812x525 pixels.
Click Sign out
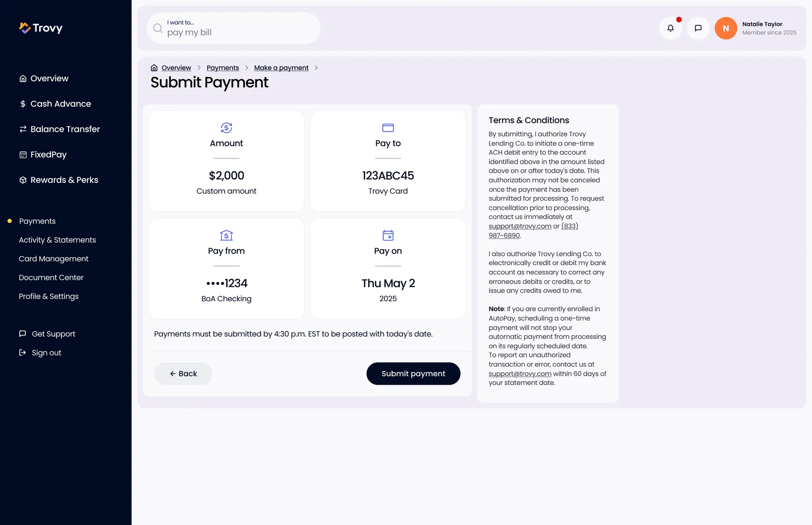[x=40, y=353]
